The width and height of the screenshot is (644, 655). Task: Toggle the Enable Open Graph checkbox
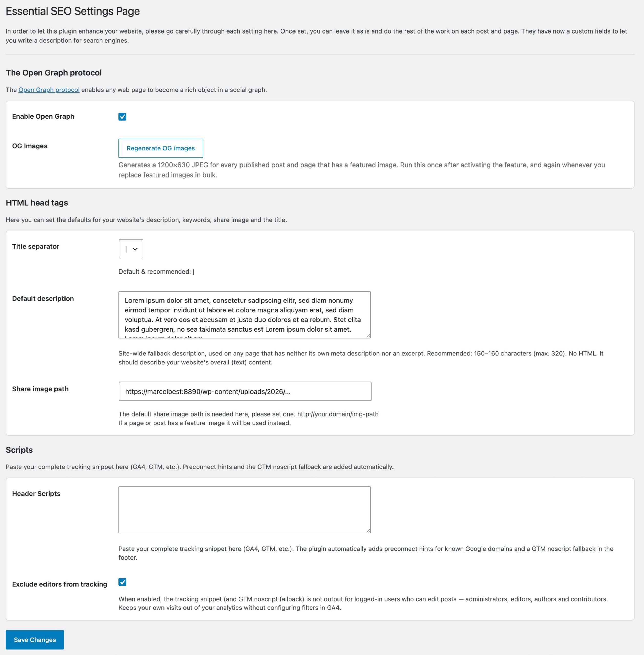pos(123,117)
